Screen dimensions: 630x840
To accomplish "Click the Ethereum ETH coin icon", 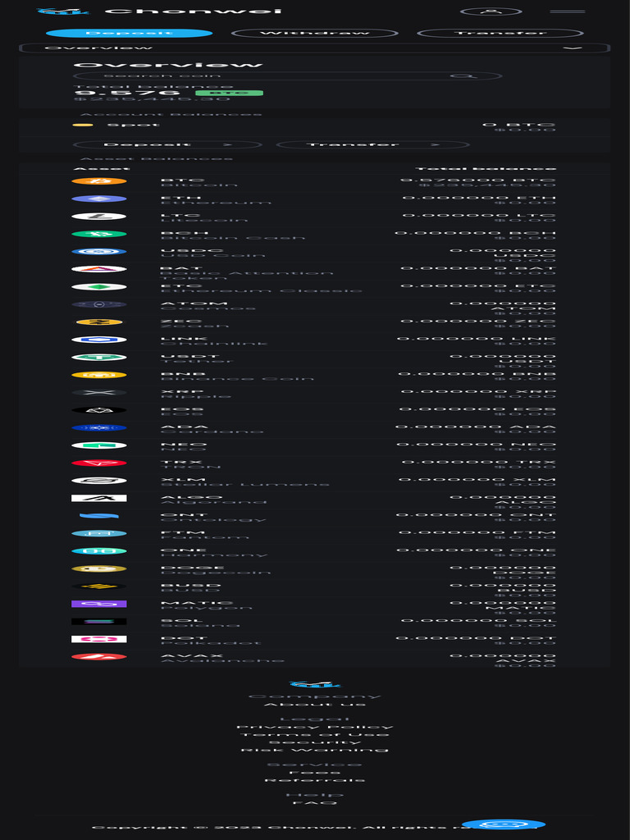I will pos(99,199).
